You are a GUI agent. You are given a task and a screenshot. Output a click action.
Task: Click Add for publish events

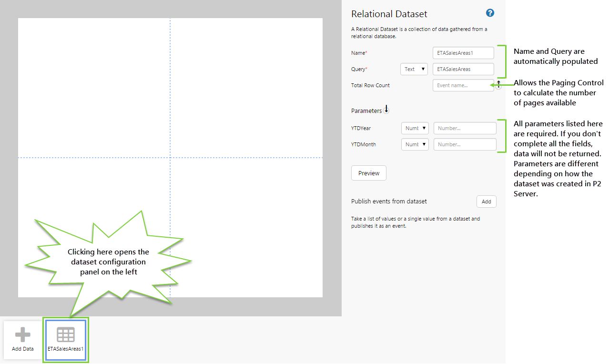486,202
